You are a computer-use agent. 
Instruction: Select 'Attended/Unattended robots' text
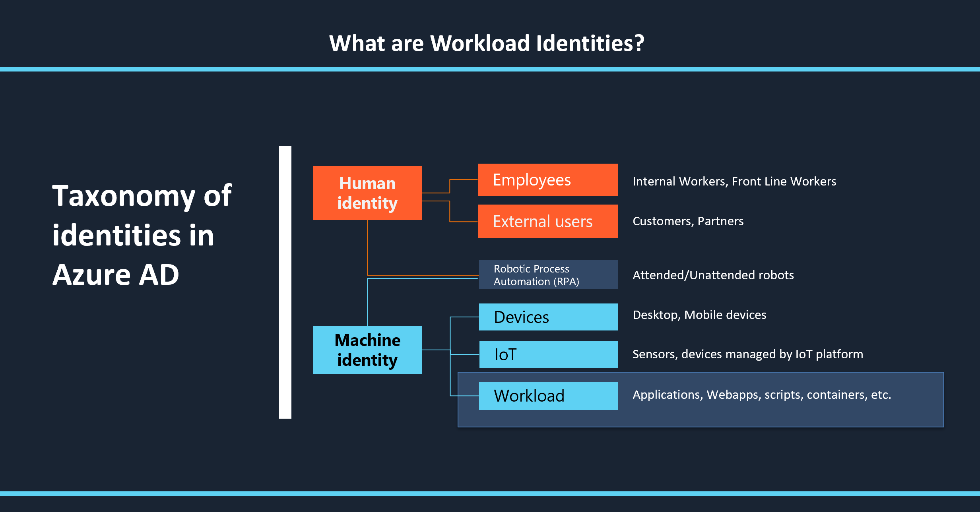[713, 275]
